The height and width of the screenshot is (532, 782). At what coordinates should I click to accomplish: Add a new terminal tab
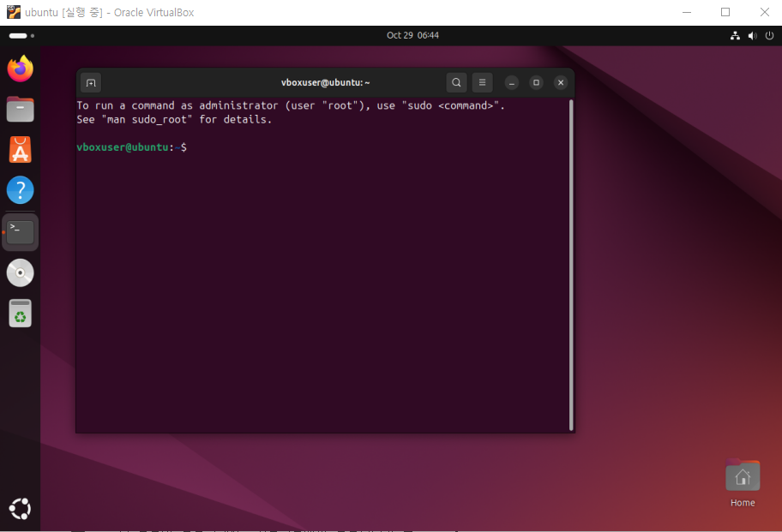(x=91, y=83)
